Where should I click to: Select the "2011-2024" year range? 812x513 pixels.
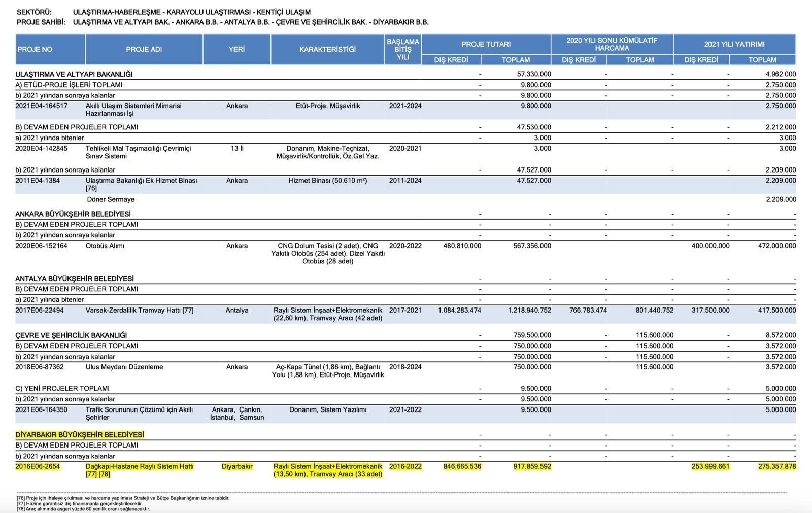click(x=405, y=181)
